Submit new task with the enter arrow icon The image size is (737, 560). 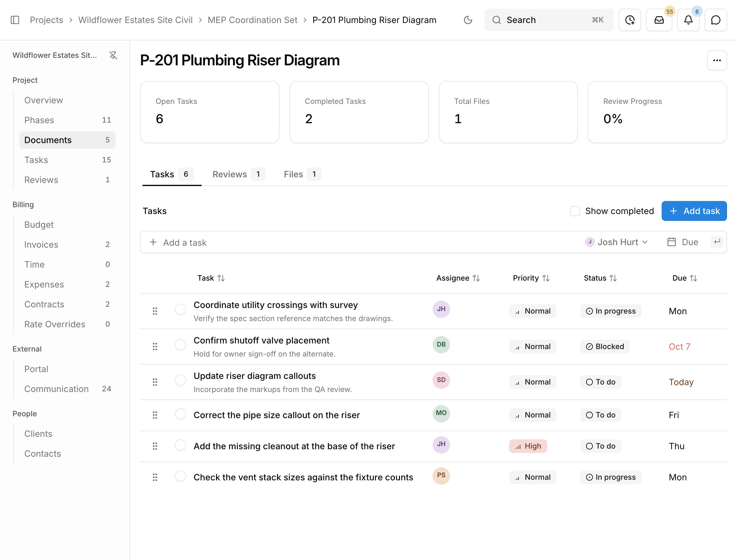click(x=717, y=242)
